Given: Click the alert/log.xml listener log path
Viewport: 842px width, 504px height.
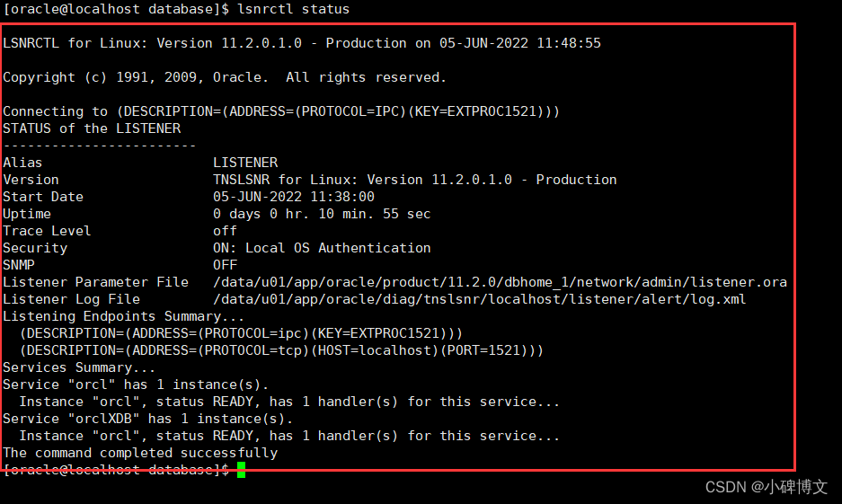Looking at the screenshot, I should 480,299.
